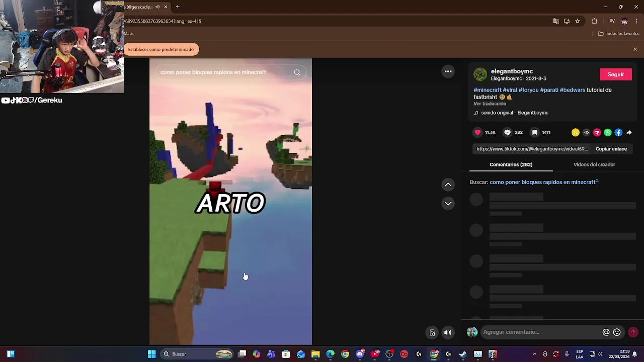The height and width of the screenshot is (362, 644).
Task: Toggle the auto-scroll icon beside volume
Action: coord(432,332)
